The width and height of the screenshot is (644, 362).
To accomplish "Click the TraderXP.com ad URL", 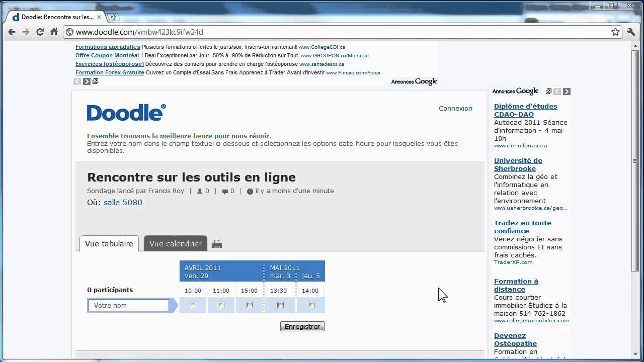I will click(513, 262).
